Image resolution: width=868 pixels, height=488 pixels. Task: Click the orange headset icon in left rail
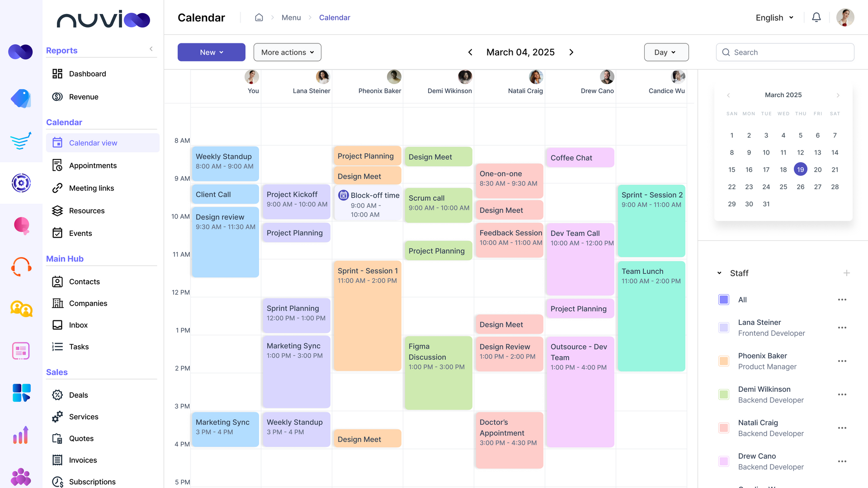pyautogui.click(x=20, y=267)
